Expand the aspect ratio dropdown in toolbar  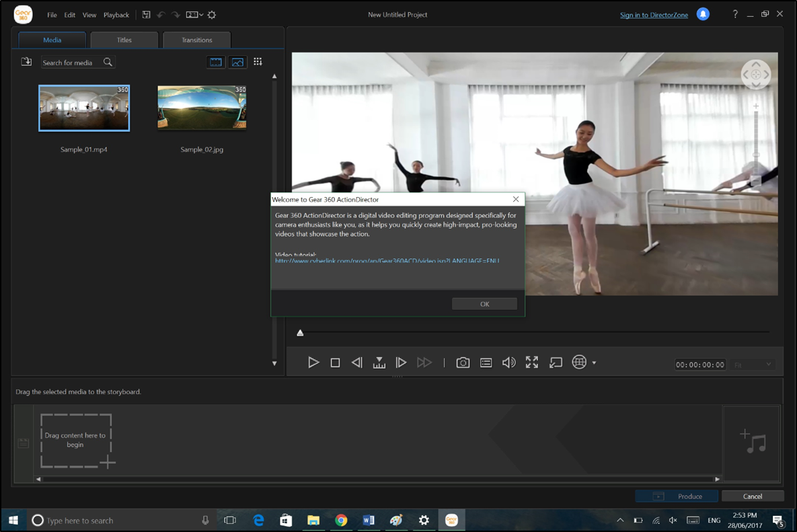[194, 15]
